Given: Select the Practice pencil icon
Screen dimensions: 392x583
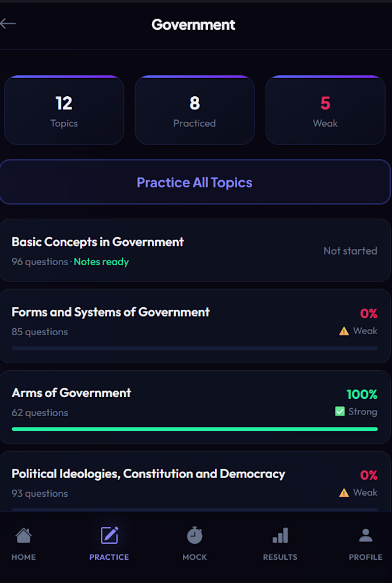Looking at the screenshot, I should (x=110, y=535).
